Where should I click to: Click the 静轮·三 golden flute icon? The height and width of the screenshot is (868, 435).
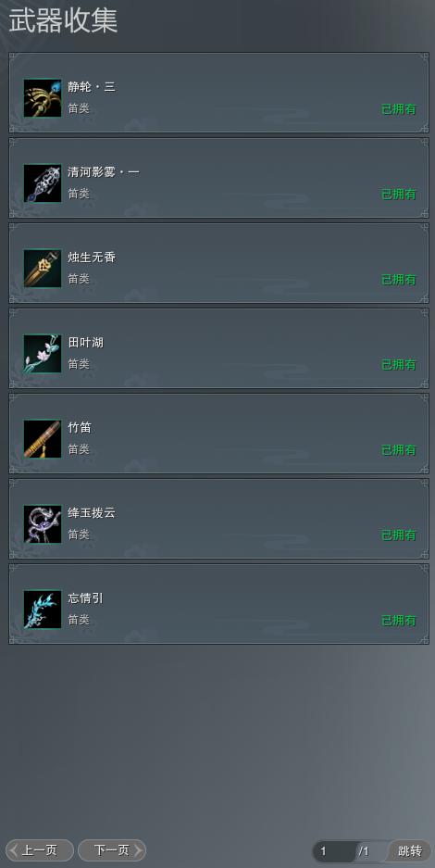click(43, 98)
